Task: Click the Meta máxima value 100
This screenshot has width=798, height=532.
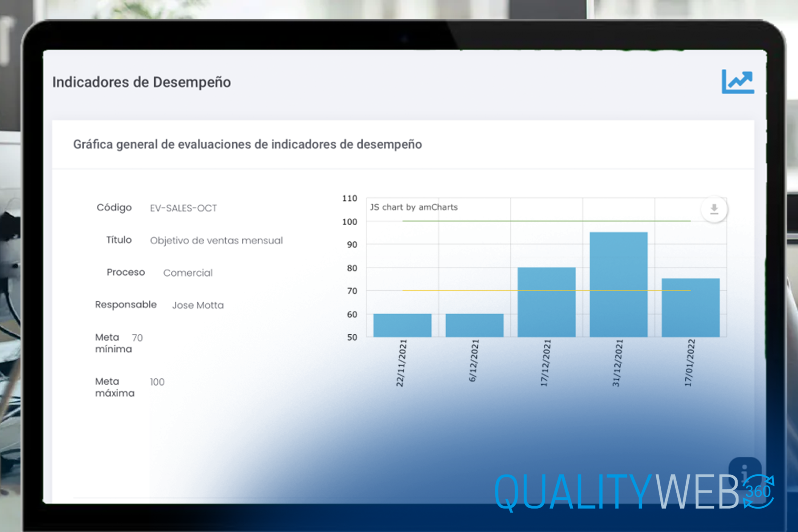Action: click(157, 382)
